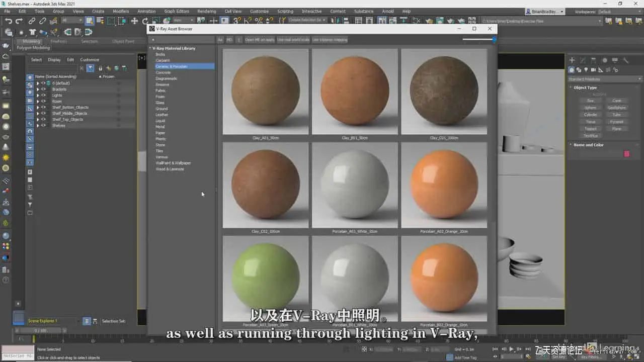644x362 pixels.
Task: Open the Create tab plus icon
Action: click(572, 60)
